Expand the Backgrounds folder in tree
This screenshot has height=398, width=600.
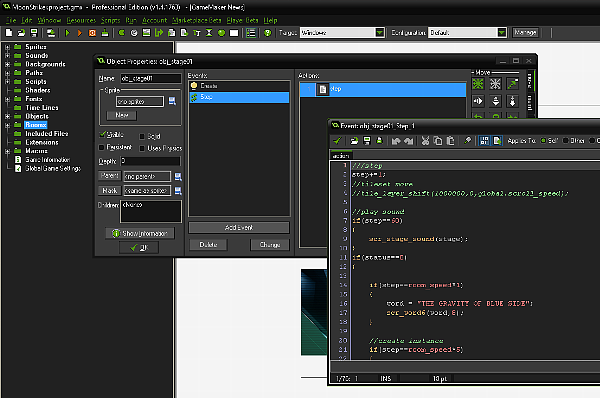[7, 64]
